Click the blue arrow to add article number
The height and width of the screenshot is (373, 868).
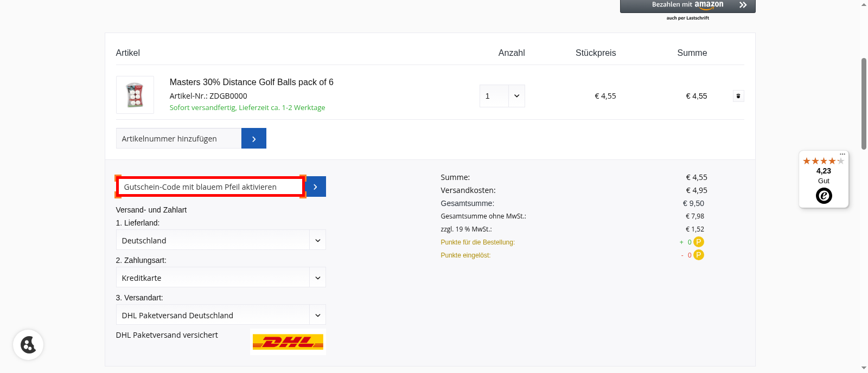(253, 138)
